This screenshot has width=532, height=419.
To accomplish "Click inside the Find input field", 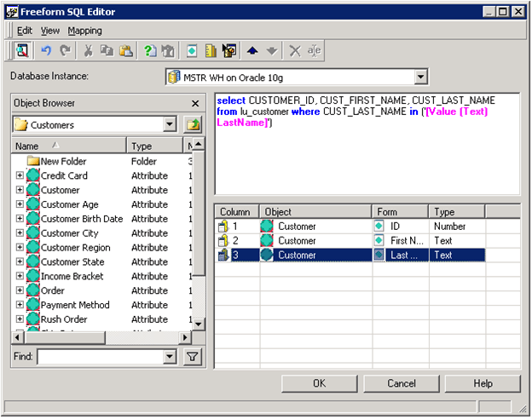I will point(99,356).
